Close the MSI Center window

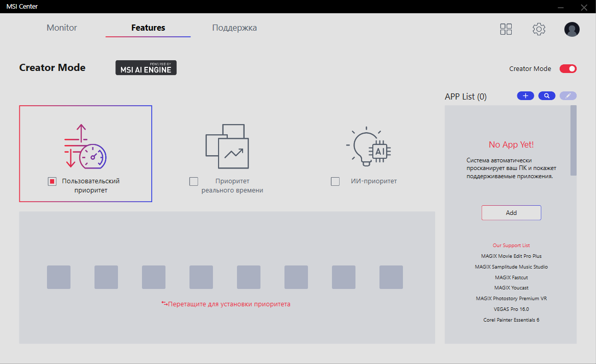pyautogui.click(x=584, y=7)
